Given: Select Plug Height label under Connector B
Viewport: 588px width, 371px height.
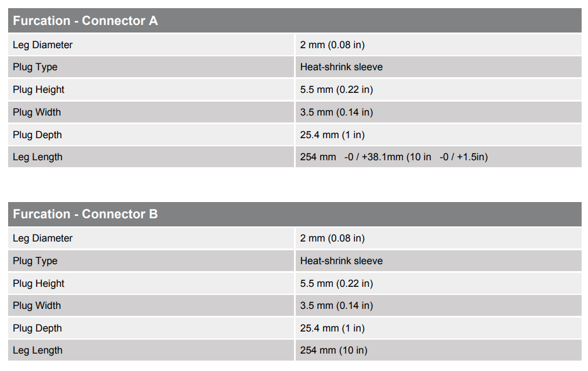Looking at the screenshot, I should pos(39,283).
